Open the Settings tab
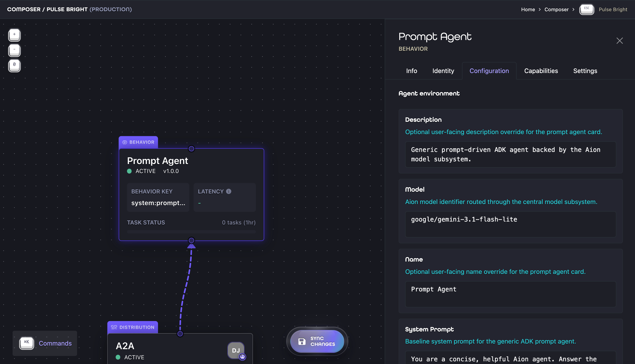 click(x=585, y=71)
